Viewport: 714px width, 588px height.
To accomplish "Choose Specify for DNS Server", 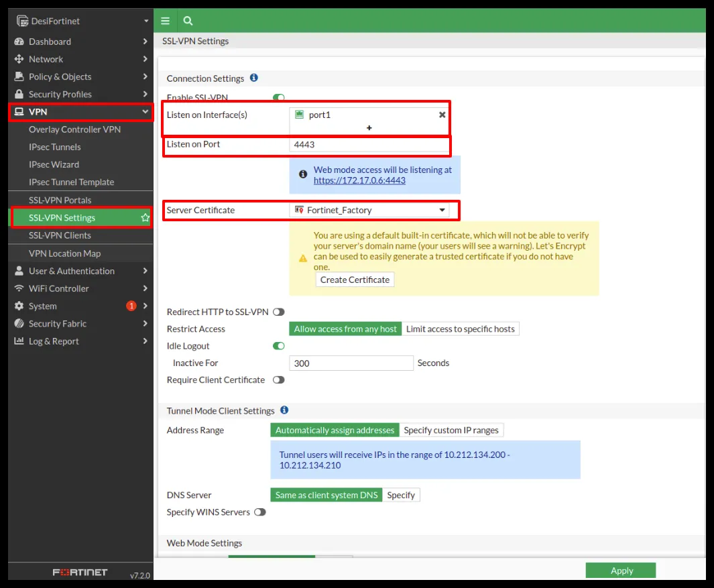I will click(401, 495).
